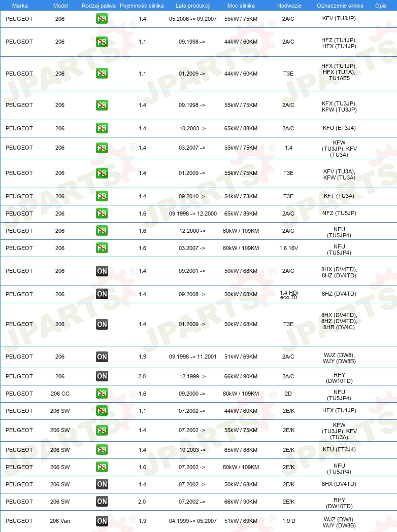Click the '05.2006 -> 09.2007' production years cell
Viewport: 397px width, 532px height.
click(x=192, y=19)
